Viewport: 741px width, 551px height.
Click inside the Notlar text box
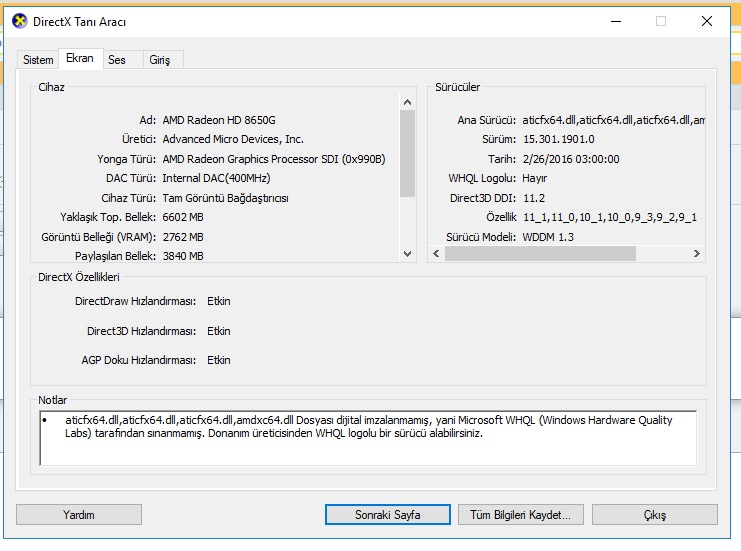coord(368,438)
